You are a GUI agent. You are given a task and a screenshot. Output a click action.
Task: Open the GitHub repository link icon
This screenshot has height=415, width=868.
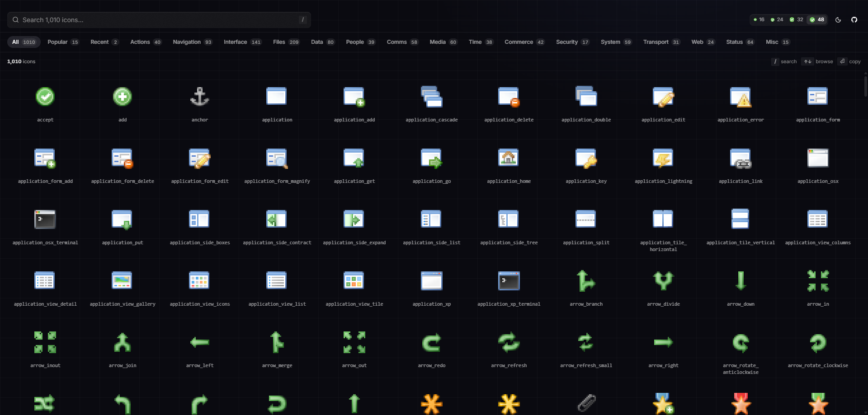tap(854, 20)
